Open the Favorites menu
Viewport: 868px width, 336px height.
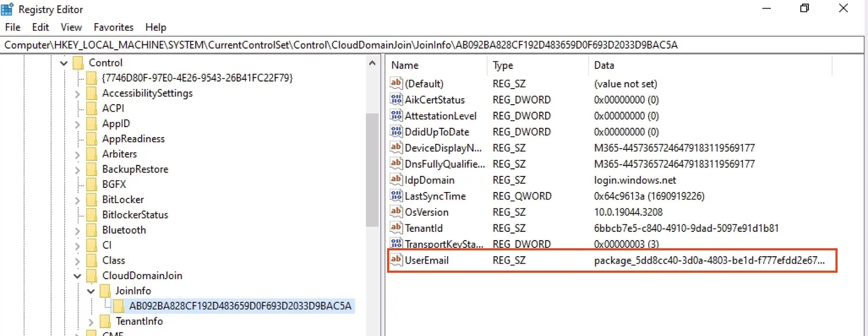pyautogui.click(x=113, y=27)
